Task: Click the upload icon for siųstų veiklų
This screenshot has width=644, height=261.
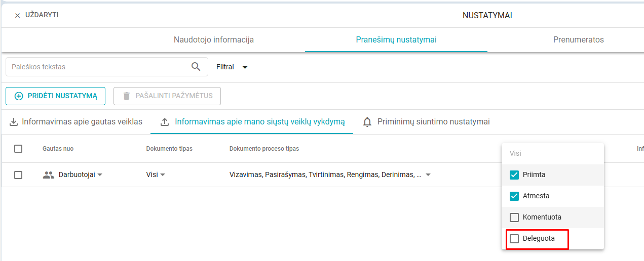Action: click(x=164, y=122)
